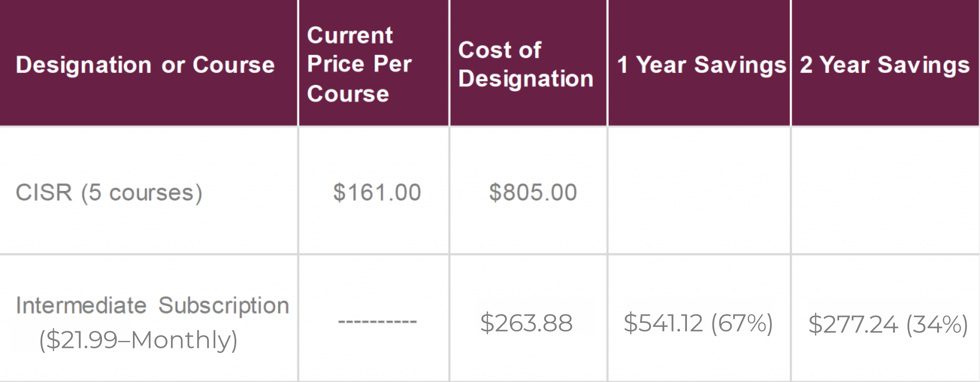Click the 2 Year Savings column header
980x382 pixels.
point(884,65)
